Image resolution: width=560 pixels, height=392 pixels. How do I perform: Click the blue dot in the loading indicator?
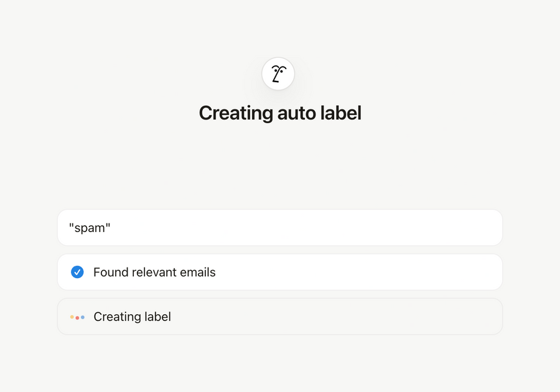83,317
